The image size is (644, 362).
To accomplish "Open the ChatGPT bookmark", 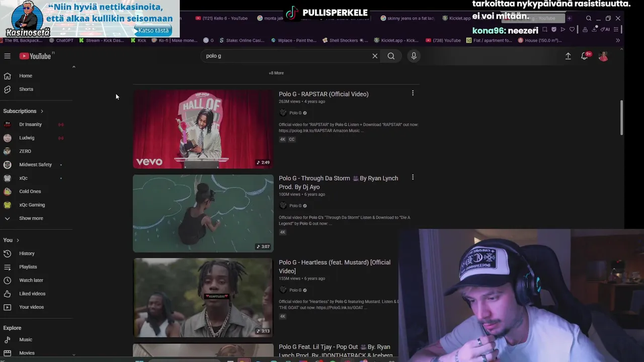I will [x=60, y=40].
